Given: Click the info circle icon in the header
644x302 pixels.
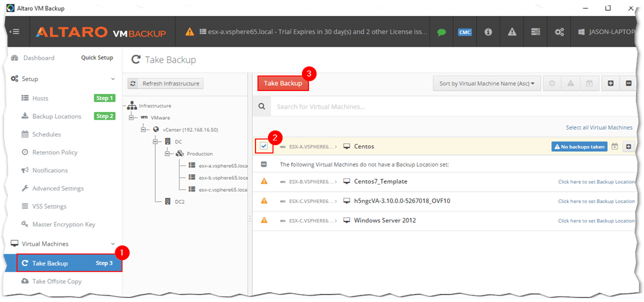Looking at the screenshot, I should tap(488, 32).
